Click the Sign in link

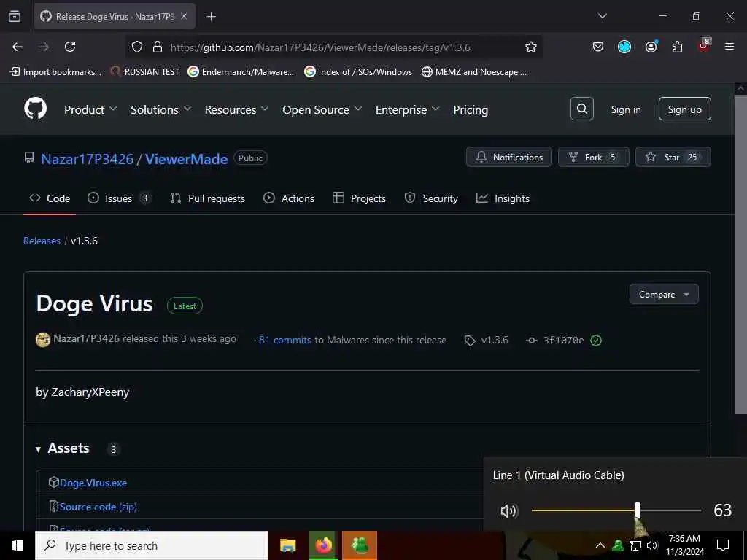point(626,109)
